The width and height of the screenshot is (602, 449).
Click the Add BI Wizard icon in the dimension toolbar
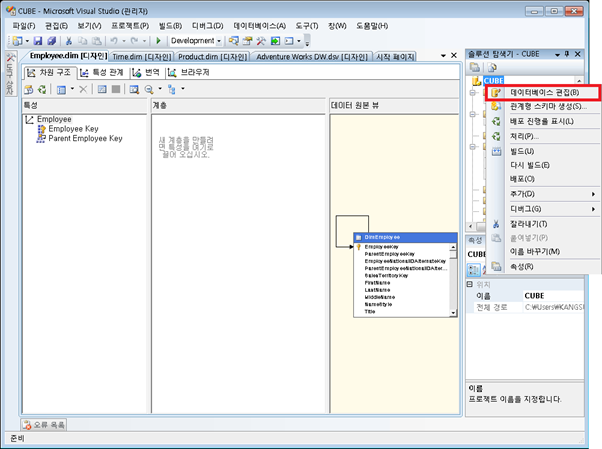28,89
